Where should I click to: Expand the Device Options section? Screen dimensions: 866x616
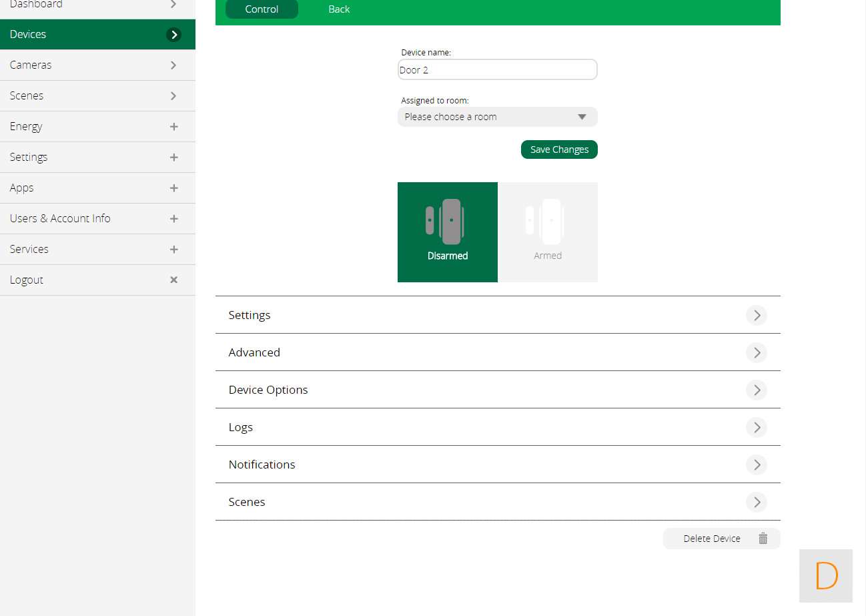pyautogui.click(x=756, y=390)
